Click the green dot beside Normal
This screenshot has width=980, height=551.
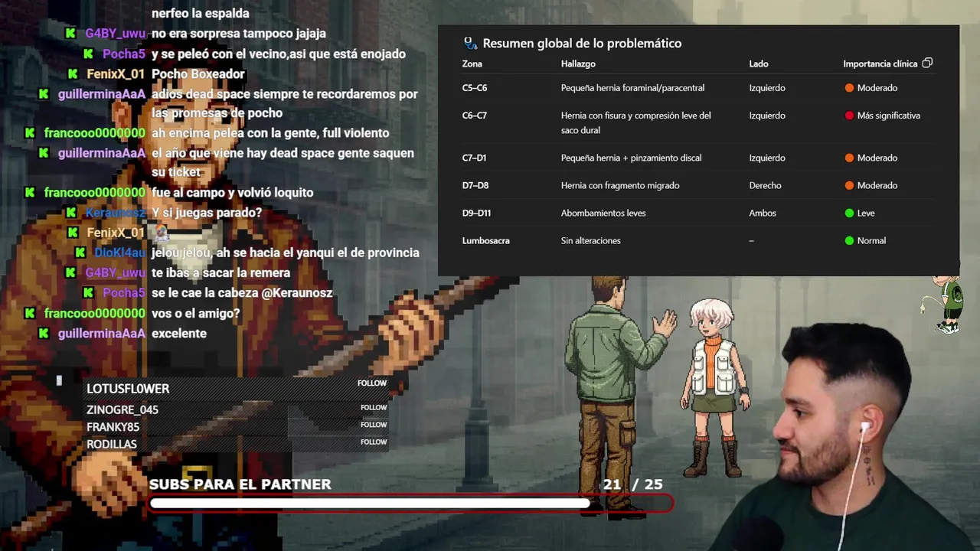point(849,240)
